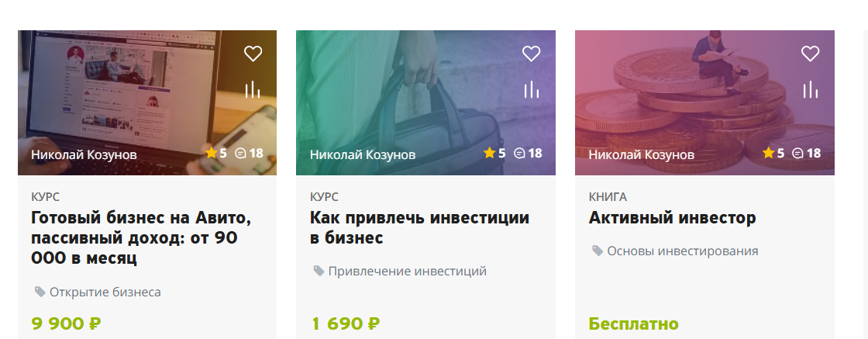Open comments bubble on investment course card
Viewport: 868px width, 339px height.
[x=528, y=153]
